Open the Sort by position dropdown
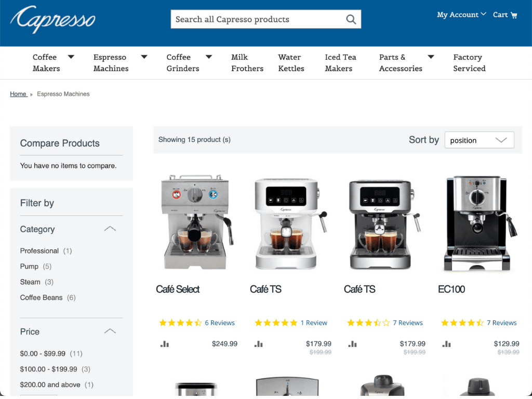This screenshot has width=532, height=399. pyautogui.click(x=479, y=140)
